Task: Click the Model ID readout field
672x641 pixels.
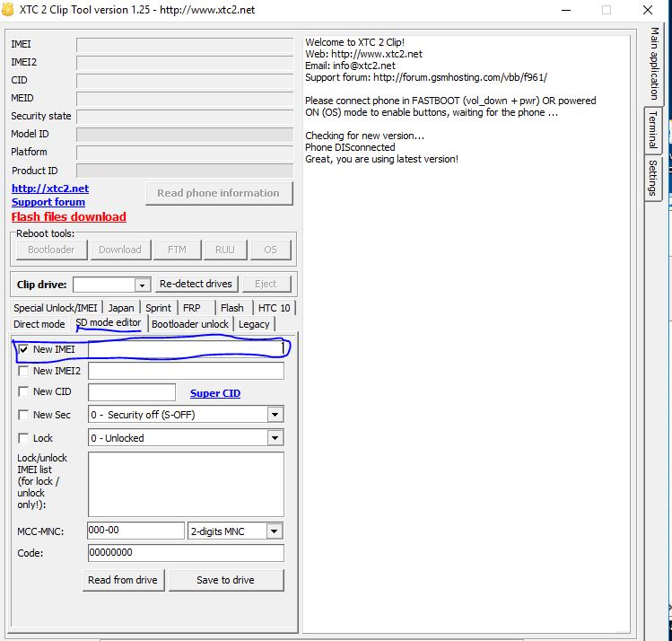Action: pos(185,134)
